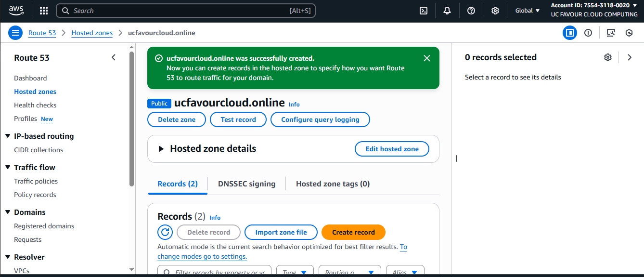
Task: Open the AWS services grid menu
Action: click(44, 11)
